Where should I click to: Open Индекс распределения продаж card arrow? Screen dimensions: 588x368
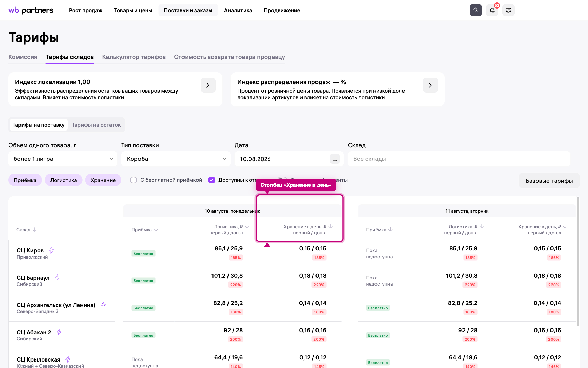point(430,85)
